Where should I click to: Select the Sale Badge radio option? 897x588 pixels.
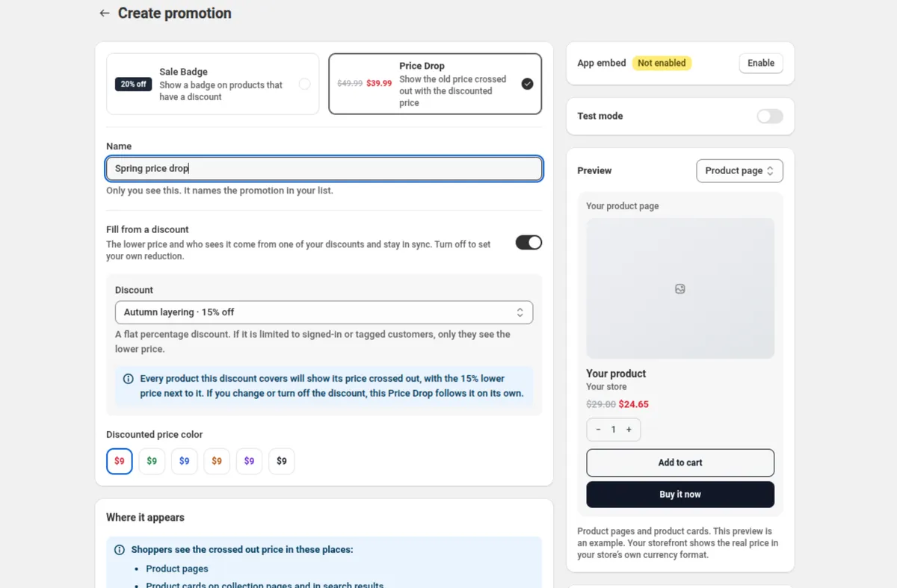[304, 84]
